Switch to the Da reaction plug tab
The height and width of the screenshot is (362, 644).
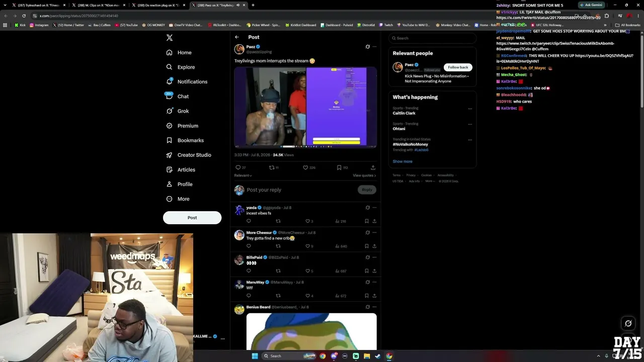(x=159, y=5)
